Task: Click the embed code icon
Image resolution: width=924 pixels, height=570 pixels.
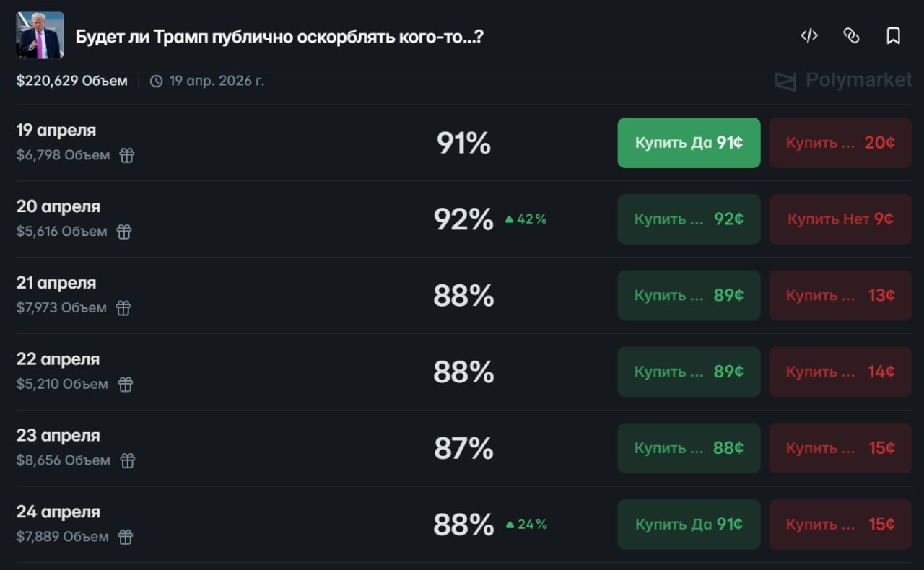Action: click(x=809, y=36)
